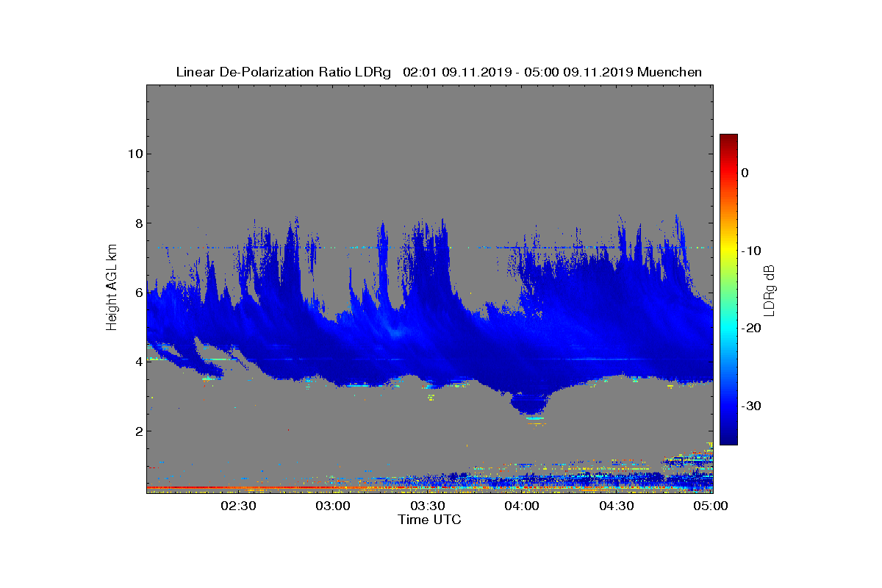Click the height tick label '8'

pos(137,223)
